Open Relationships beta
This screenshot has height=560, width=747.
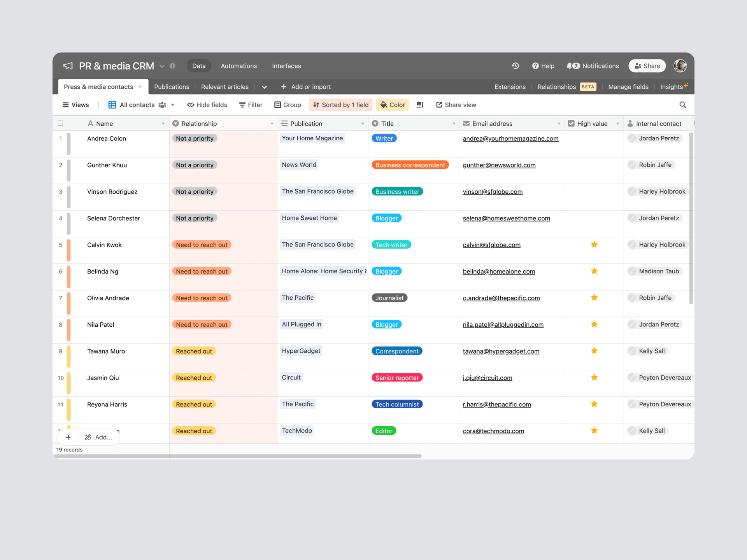point(566,87)
